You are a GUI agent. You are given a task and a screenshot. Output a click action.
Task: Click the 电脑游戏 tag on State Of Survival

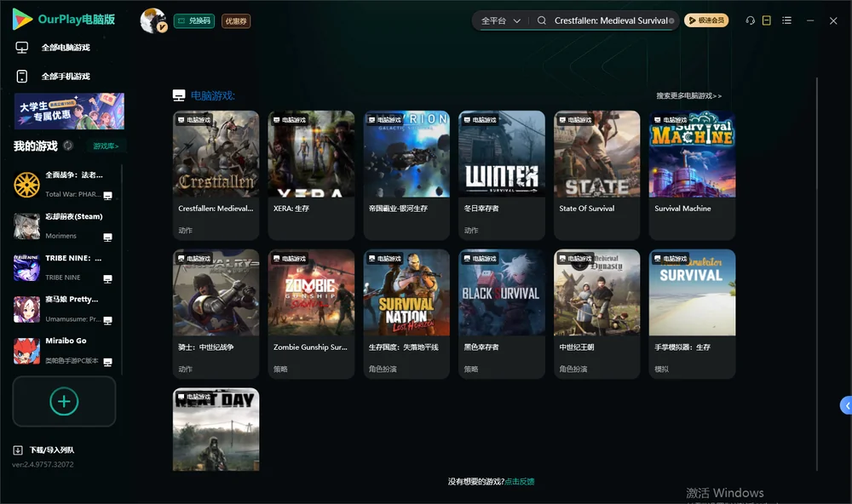(x=575, y=120)
